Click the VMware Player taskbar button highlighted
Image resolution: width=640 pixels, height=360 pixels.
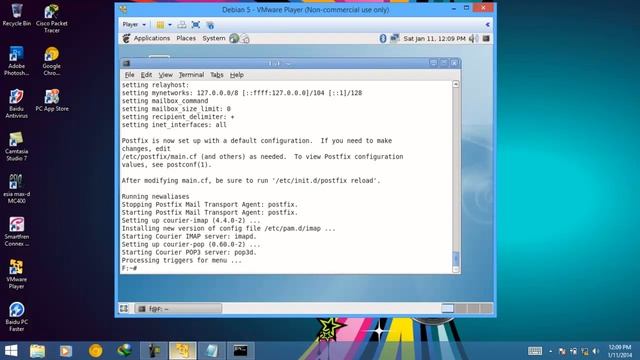[182, 351]
